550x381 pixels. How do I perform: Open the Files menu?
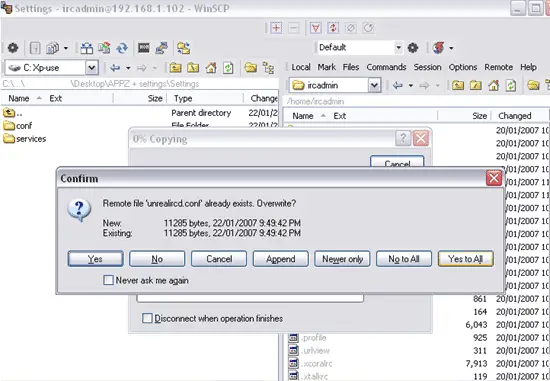click(351, 67)
